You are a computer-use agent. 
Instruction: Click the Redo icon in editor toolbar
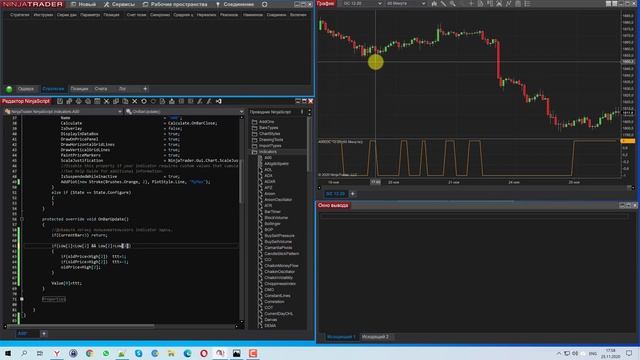(x=153, y=101)
